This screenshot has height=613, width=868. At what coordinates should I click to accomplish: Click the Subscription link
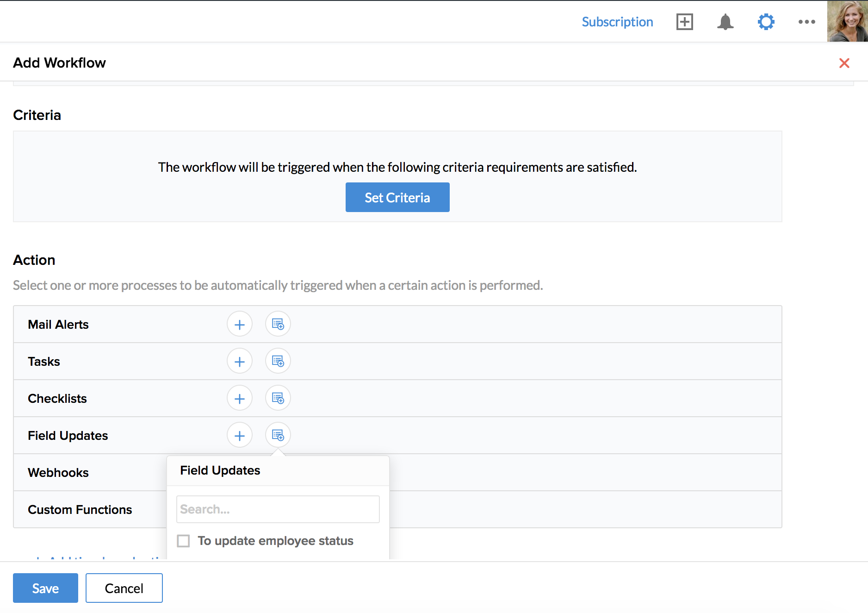pos(617,22)
